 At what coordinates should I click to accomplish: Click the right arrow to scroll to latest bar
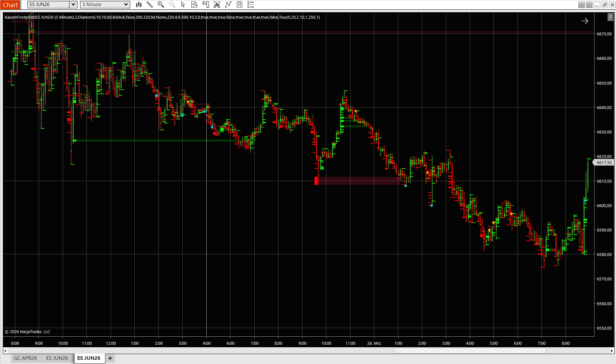point(584,21)
